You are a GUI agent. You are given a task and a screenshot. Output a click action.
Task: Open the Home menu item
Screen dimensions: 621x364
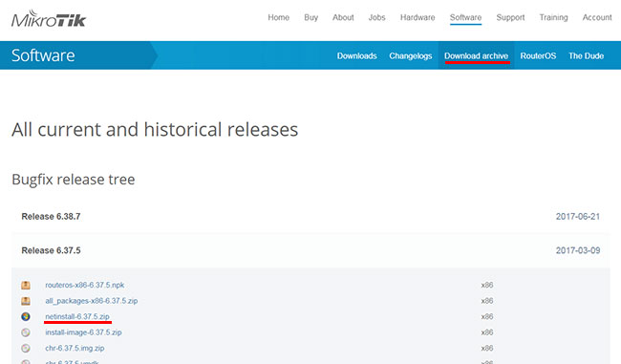pos(278,17)
